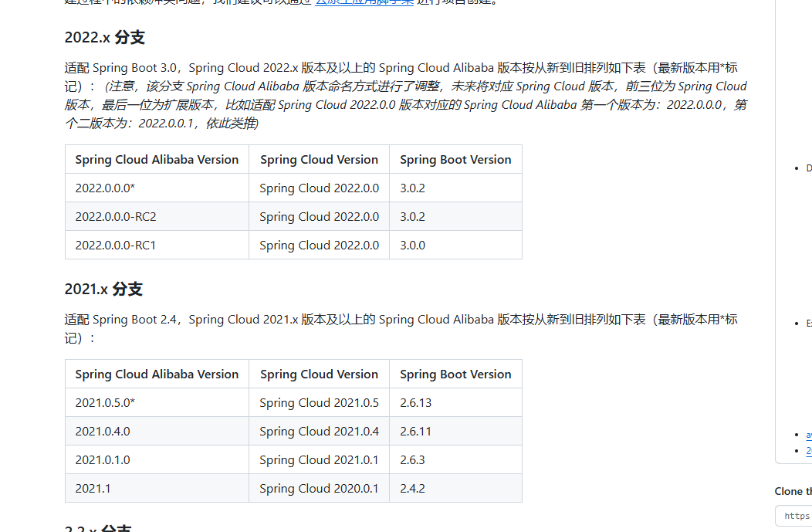Image resolution: width=812 pixels, height=532 pixels.
Task: Click the "Spring Cloud 2021.0.5" cell
Action: click(x=319, y=402)
